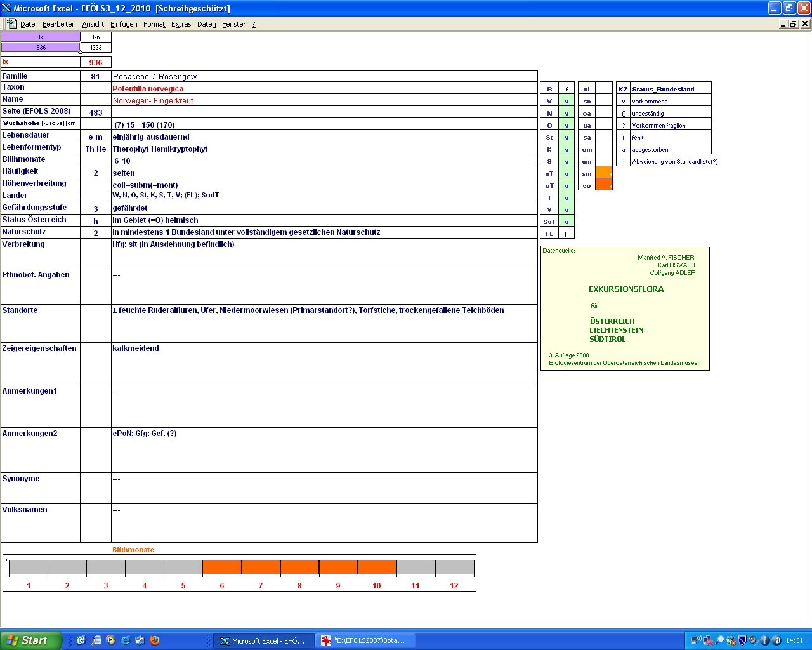Click the Status_Bundesland legend header

pos(663,89)
